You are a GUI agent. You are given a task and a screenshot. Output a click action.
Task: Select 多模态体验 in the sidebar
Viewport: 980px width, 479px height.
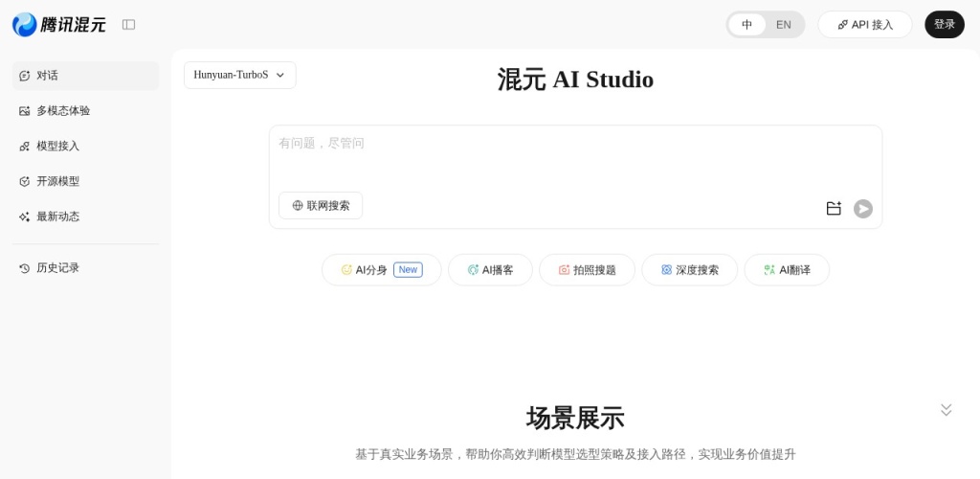coord(63,111)
